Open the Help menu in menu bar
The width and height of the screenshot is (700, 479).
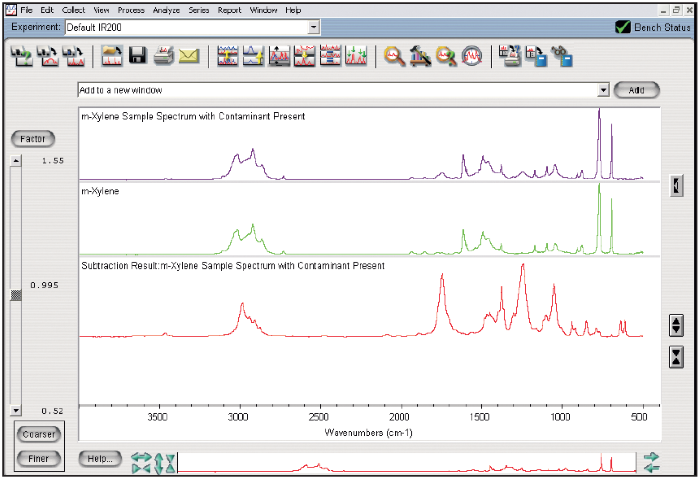[x=293, y=10]
